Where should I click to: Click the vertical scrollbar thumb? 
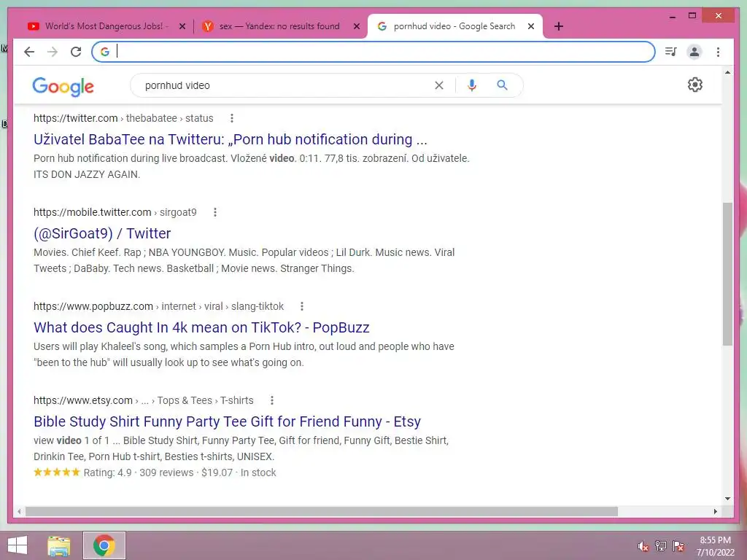(x=727, y=274)
